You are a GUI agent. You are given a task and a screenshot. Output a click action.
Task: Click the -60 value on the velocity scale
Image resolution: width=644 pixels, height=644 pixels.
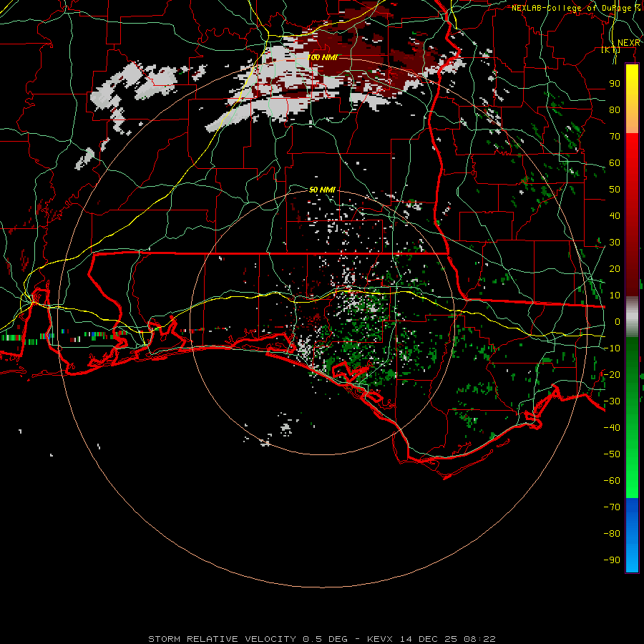(612, 481)
